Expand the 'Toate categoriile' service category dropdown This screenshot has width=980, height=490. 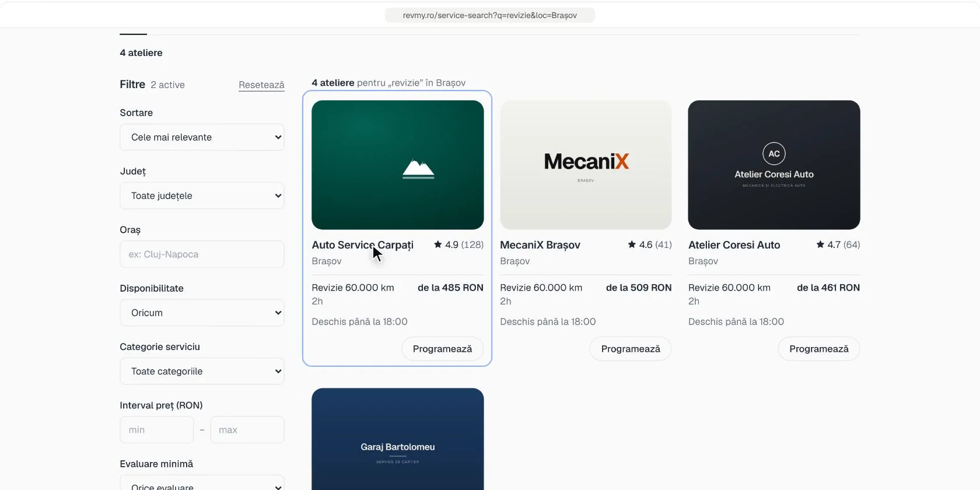[x=202, y=371]
